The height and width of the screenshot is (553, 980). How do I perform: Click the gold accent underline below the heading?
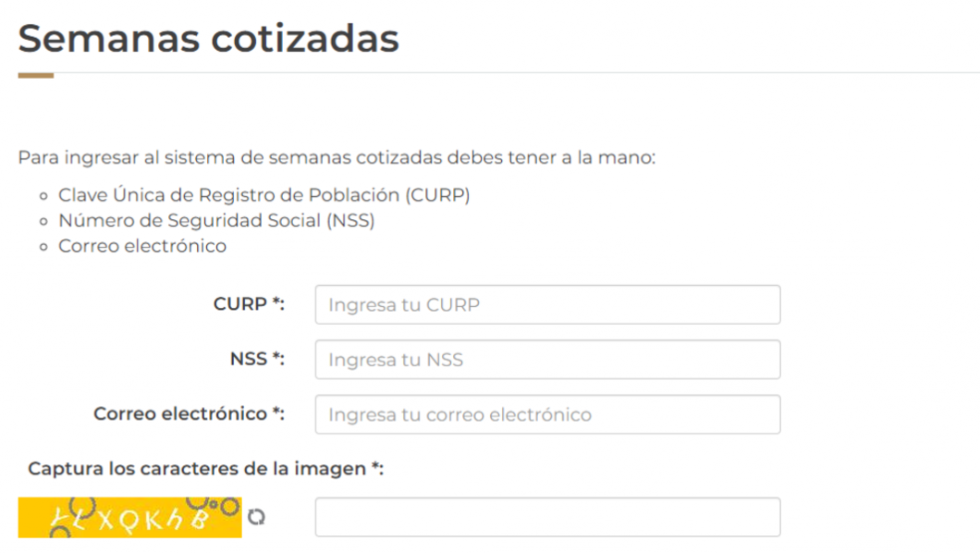pos(36,75)
